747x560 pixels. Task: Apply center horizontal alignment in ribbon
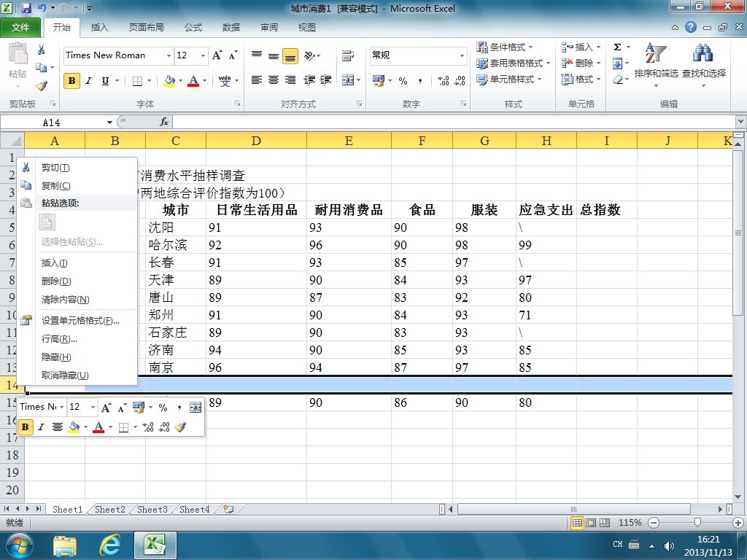[x=274, y=80]
